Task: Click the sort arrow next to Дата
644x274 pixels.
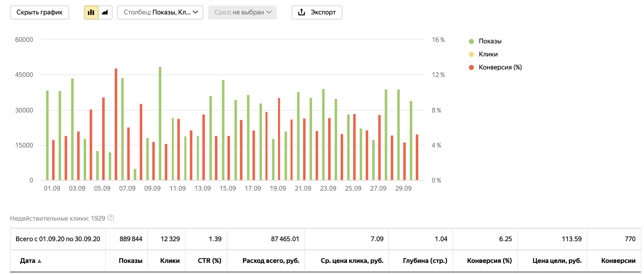Action: 39,261
